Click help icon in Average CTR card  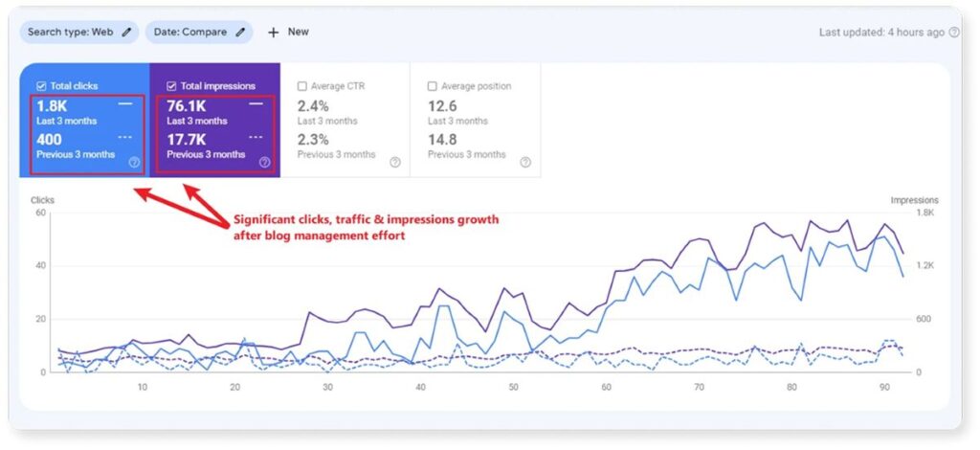tap(394, 163)
